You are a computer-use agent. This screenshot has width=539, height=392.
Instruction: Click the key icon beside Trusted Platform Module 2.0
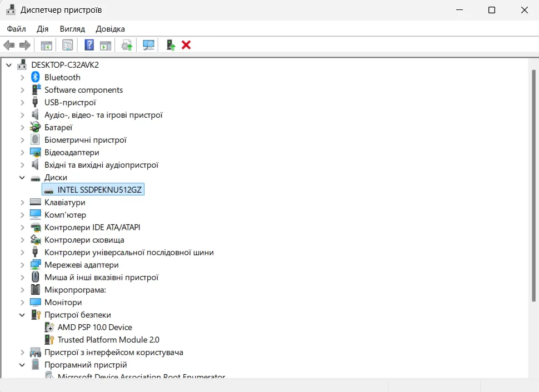click(x=49, y=340)
